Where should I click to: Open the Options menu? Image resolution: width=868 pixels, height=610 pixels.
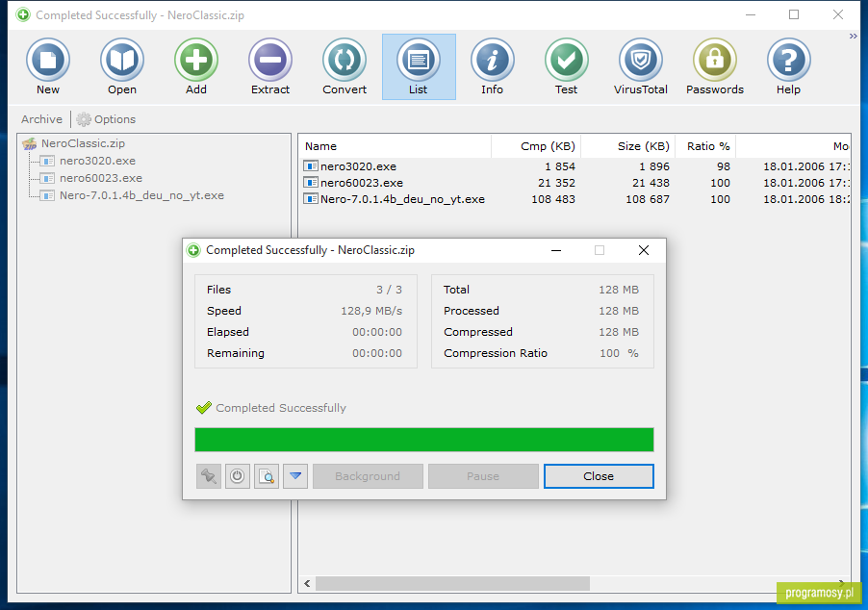pyautogui.click(x=106, y=119)
